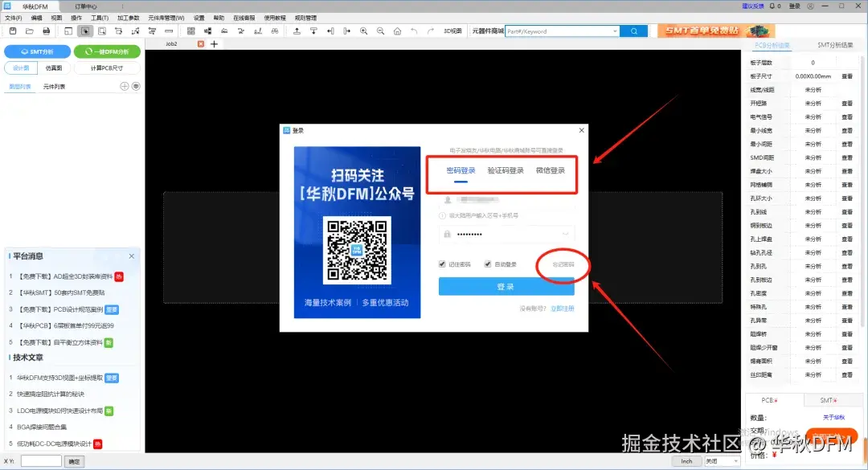Disable the 自动登录 auto-login checkbox
Image resolution: width=868 pixels, height=470 pixels.
coord(488,263)
